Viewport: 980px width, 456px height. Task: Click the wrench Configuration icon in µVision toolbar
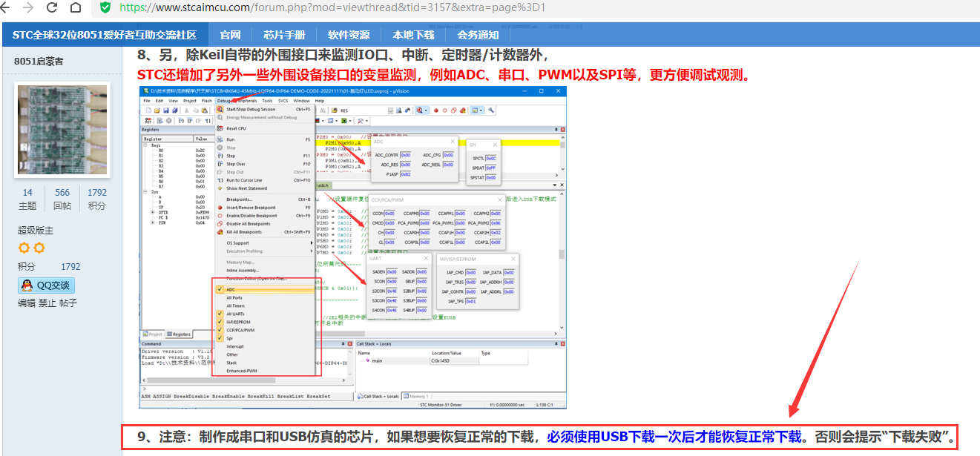tap(491, 110)
